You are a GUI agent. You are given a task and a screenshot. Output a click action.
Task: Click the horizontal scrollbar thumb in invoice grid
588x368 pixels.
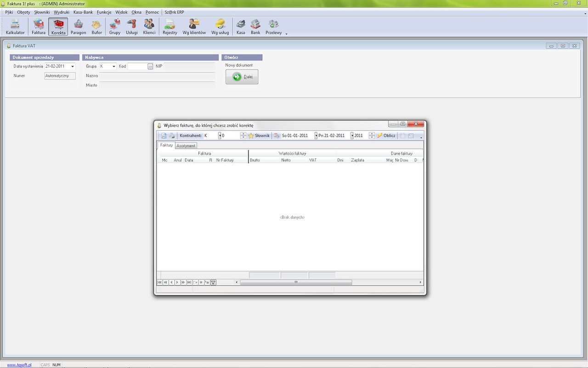pos(296,282)
